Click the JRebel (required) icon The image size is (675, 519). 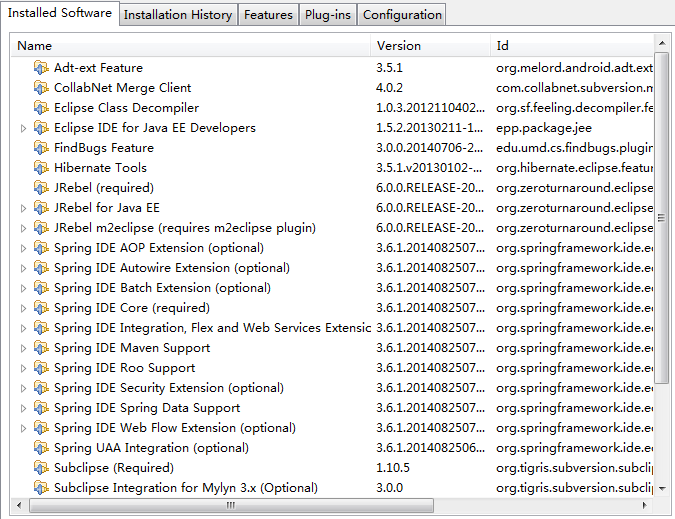point(41,188)
